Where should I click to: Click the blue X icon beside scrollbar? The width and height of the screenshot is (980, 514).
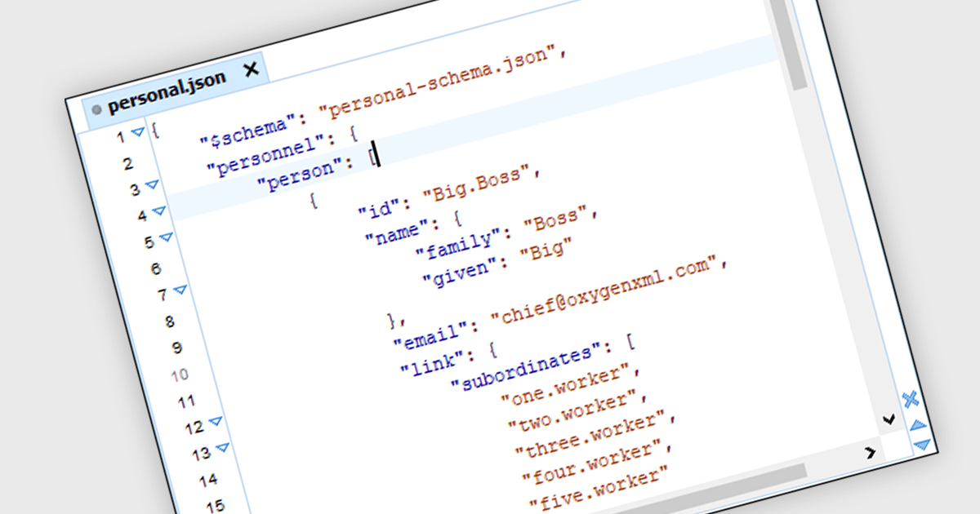point(911,399)
